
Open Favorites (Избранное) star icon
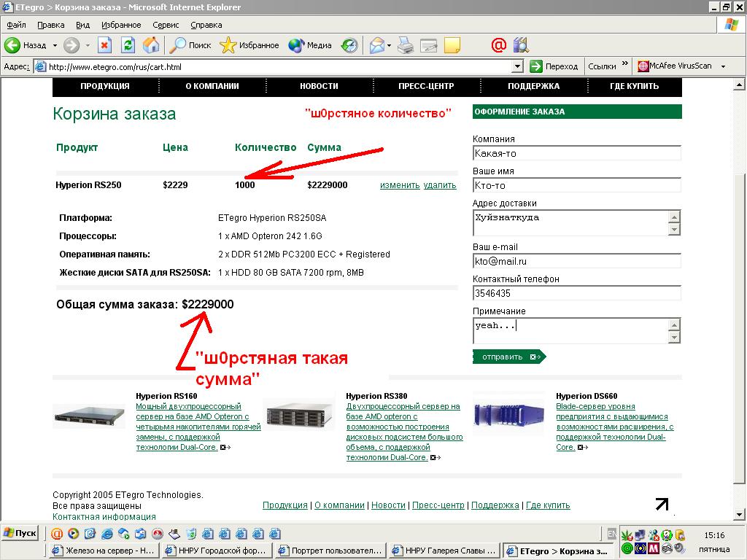click(249, 45)
